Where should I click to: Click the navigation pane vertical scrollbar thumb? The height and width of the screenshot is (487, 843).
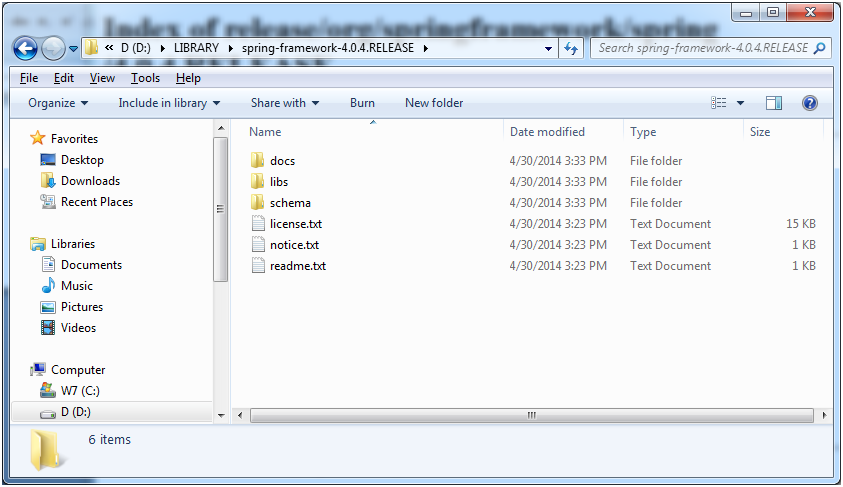coord(220,209)
